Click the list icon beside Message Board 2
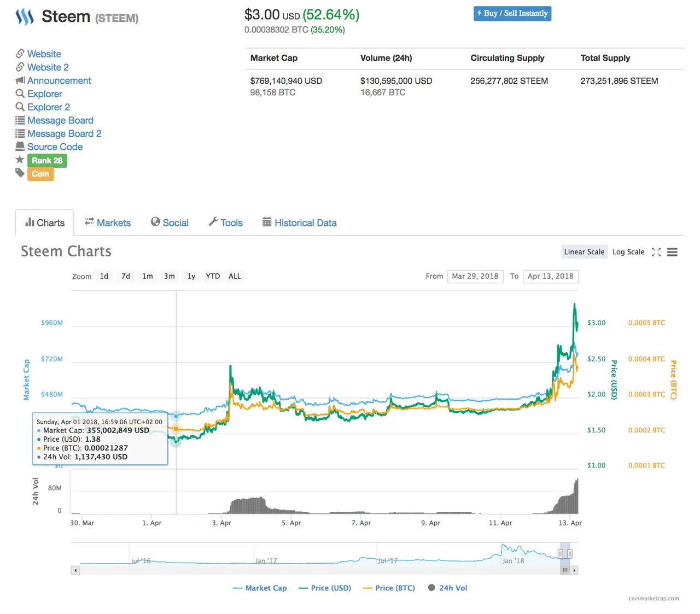This screenshot has height=614, width=700. click(x=20, y=133)
